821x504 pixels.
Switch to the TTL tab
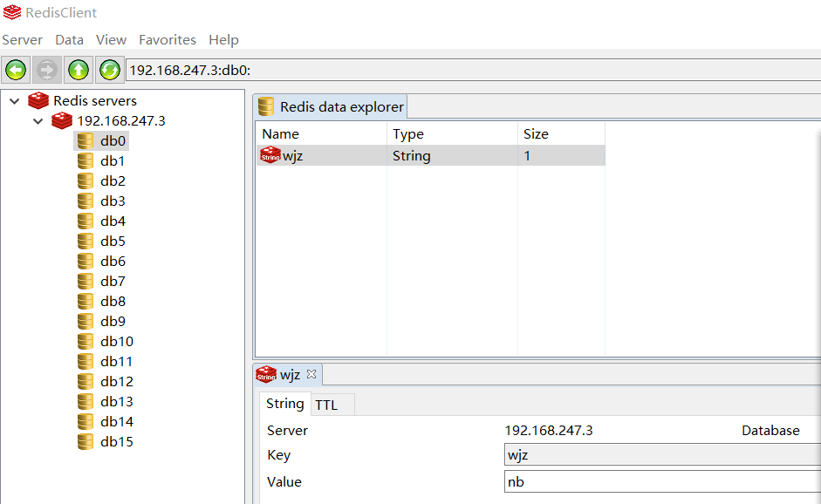[x=332, y=405]
